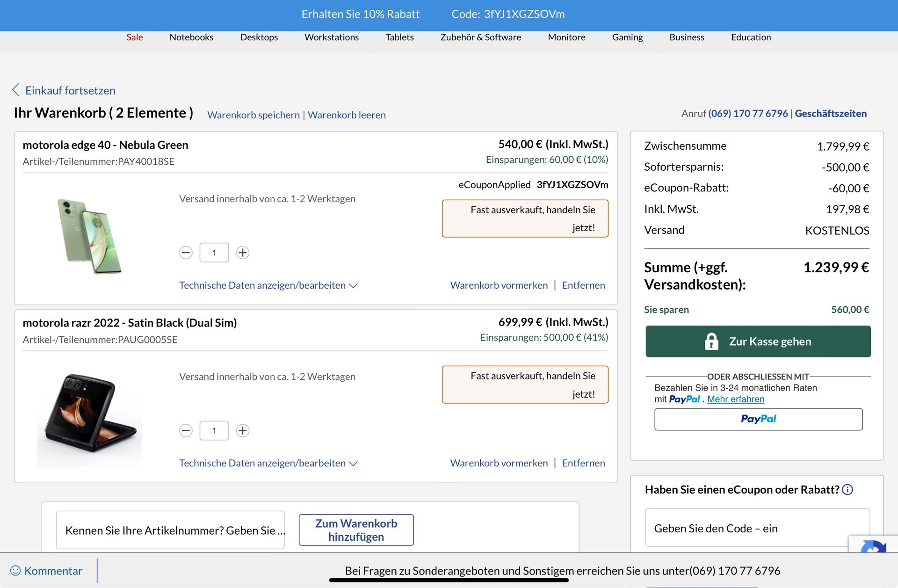898x588 pixels.
Task: Decrease quantity of motorola edge 40
Action: [x=186, y=253]
